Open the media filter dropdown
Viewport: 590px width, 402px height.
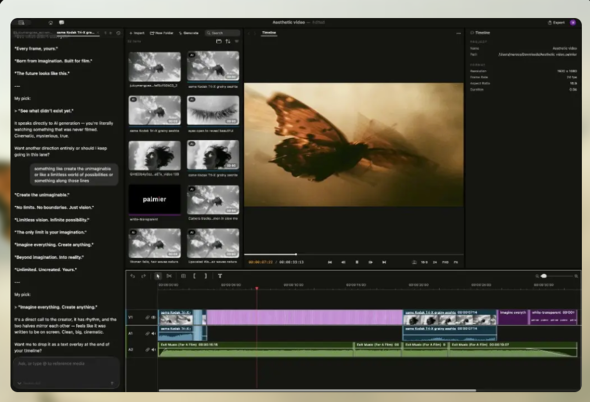[x=237, y=41]
